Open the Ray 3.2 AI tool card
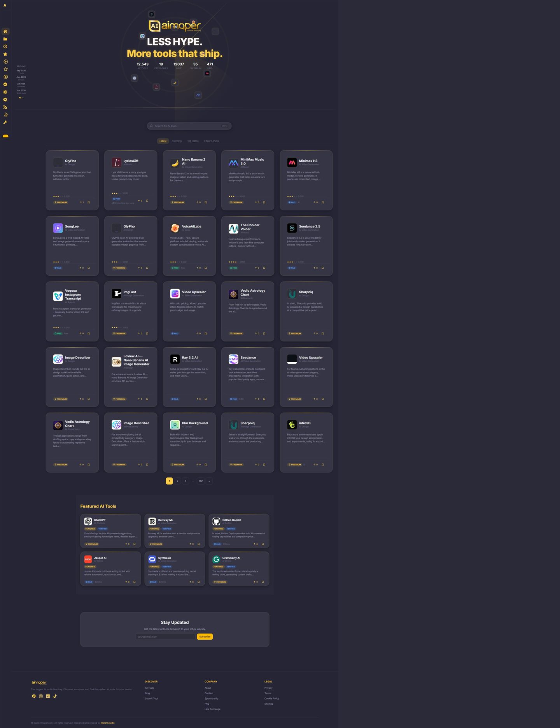Viewport: 560px width, 728px height. coord(189,377)
